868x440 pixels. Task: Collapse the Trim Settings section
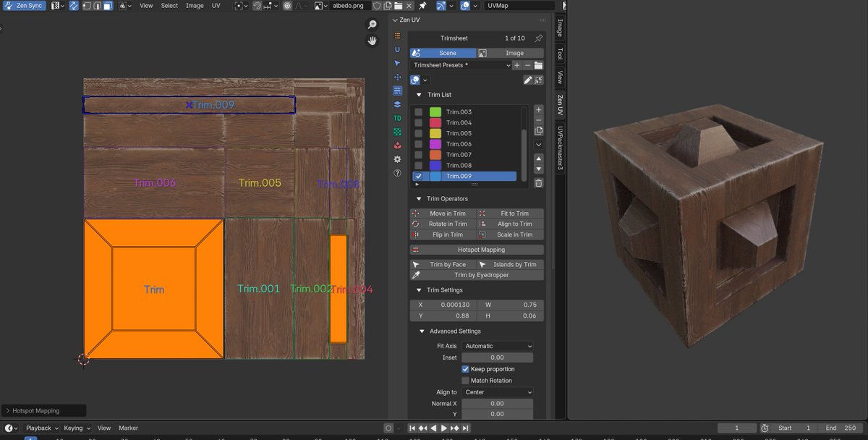418,290
